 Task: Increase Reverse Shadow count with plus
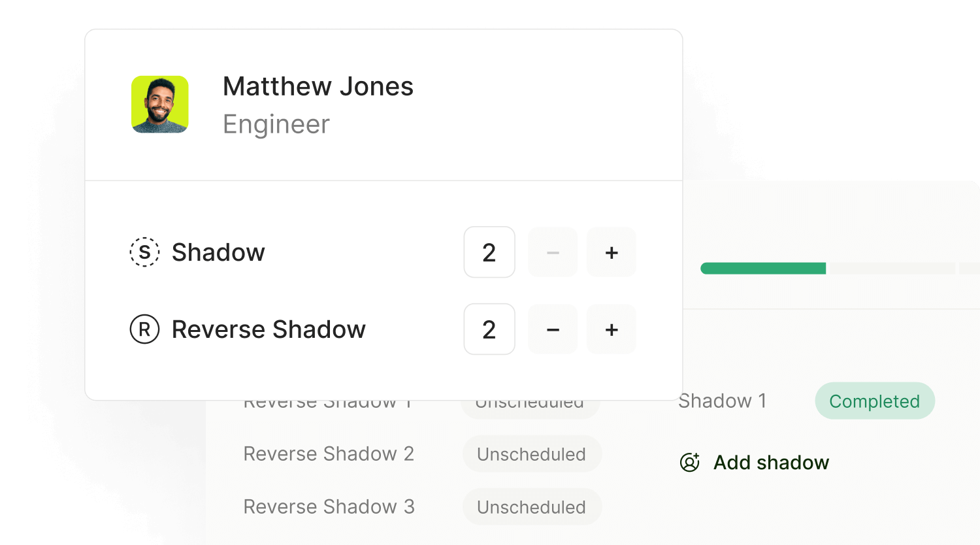[x=612, y=329]
